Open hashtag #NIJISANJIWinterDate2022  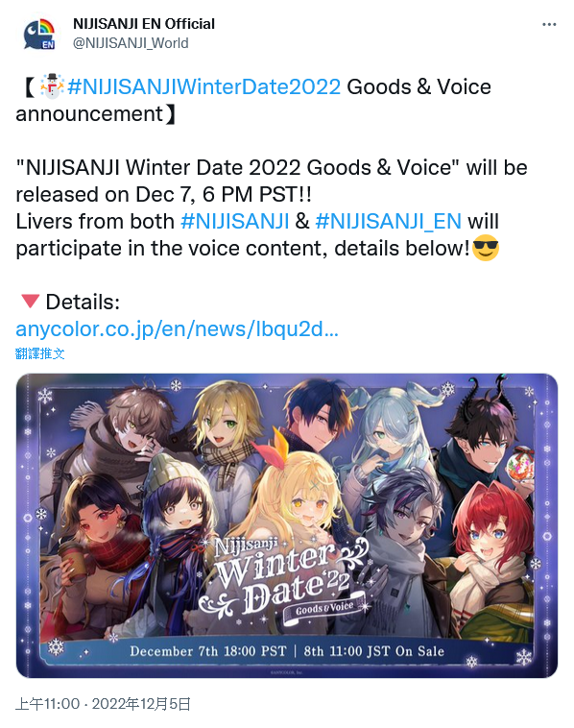204,87
